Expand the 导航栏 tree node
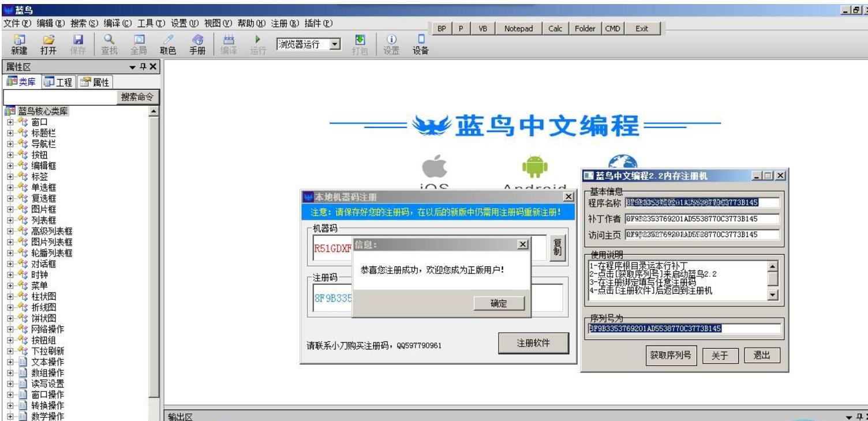The image size is (868, 421). [9, 144]
